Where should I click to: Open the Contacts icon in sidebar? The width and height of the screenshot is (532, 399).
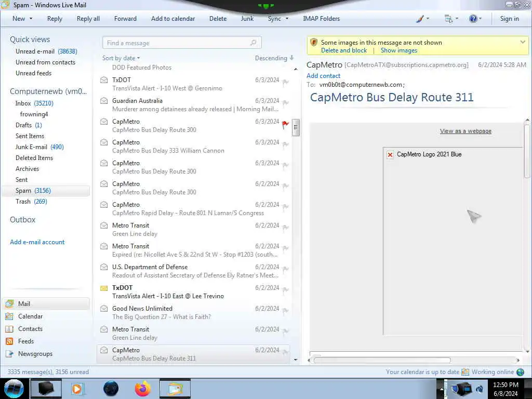[9, 329]
